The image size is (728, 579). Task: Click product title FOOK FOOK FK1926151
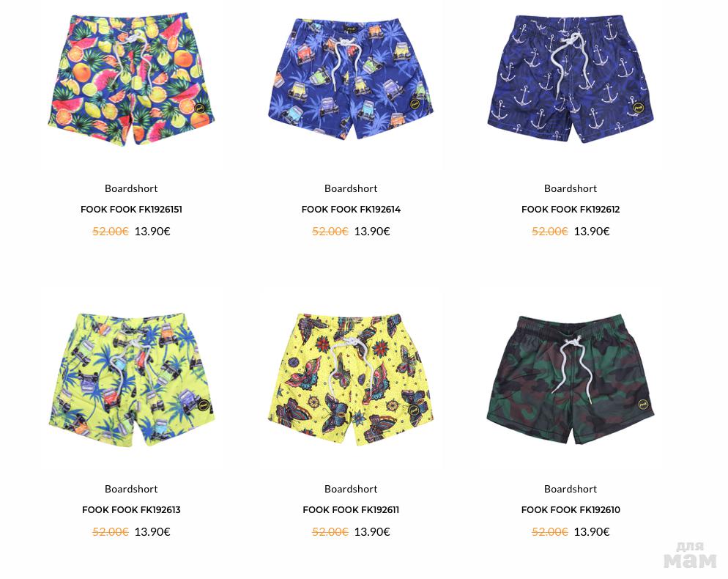(131, 209)
